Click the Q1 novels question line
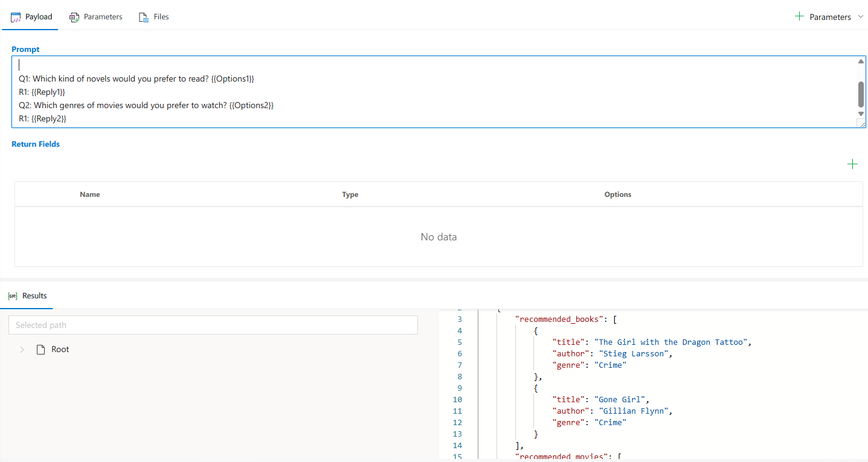868x462 pixels. (137, 79)
